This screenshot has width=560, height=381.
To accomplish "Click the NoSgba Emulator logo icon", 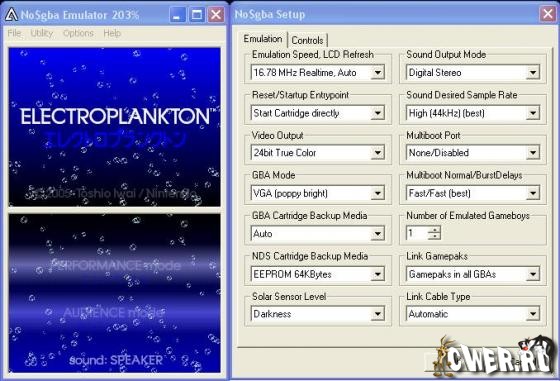I will click(11, 15).
